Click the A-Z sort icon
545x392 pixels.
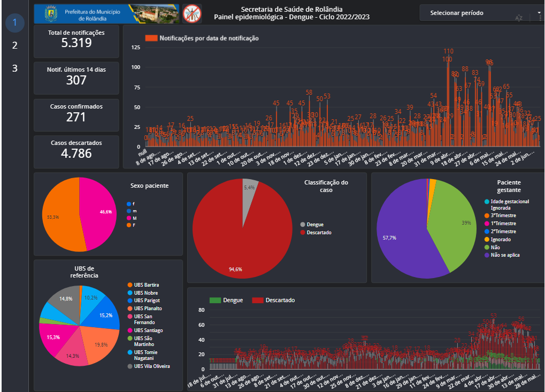point(518,18)
